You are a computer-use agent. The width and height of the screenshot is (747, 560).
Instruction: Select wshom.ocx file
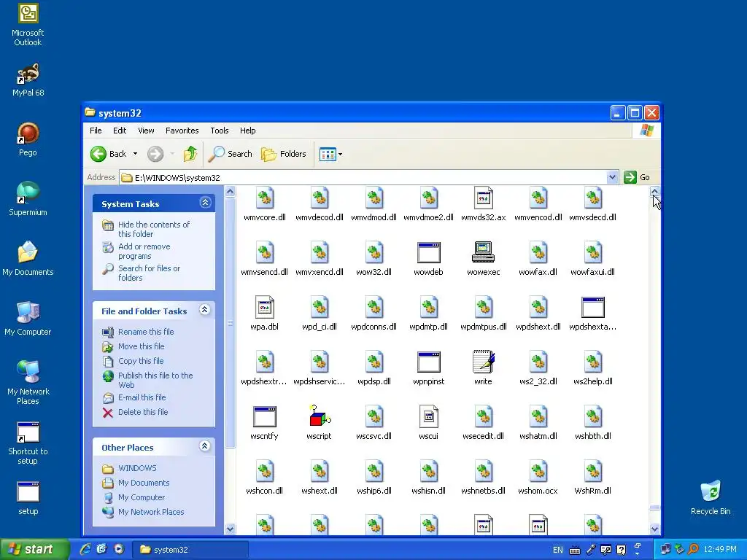pos(538,477)
